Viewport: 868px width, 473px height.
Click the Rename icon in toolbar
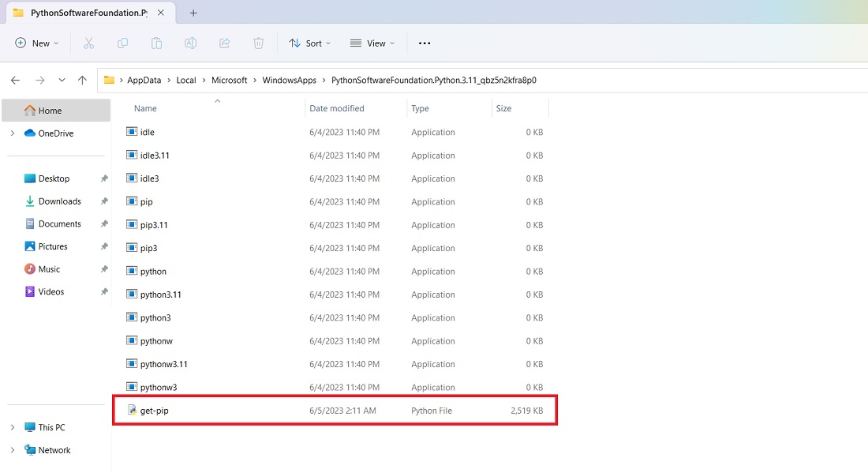point(190,43)
